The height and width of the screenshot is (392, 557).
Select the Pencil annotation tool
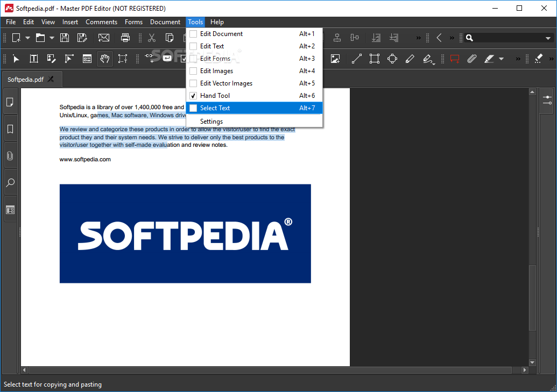pos(410,59)
